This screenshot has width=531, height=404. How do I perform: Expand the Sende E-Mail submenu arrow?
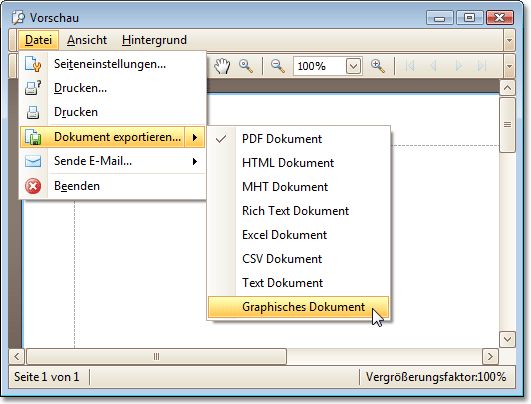[x=195, y=161]
